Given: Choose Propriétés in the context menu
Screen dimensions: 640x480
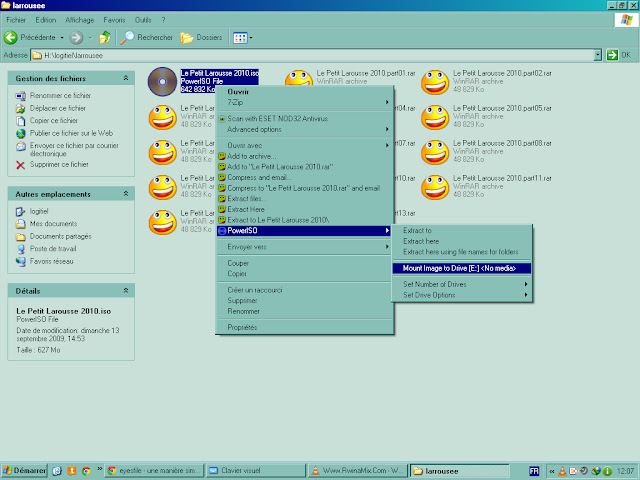Looking at the screenshot, I should 304,327.
